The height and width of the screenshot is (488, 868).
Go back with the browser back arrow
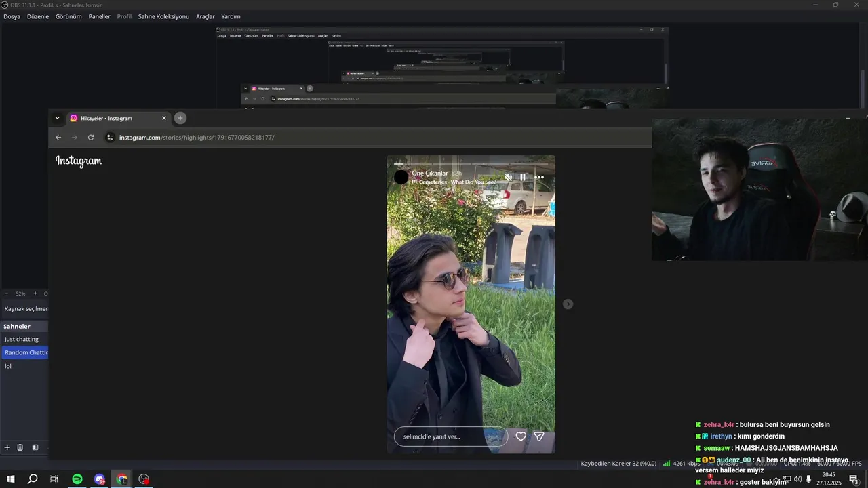point(58,138)
